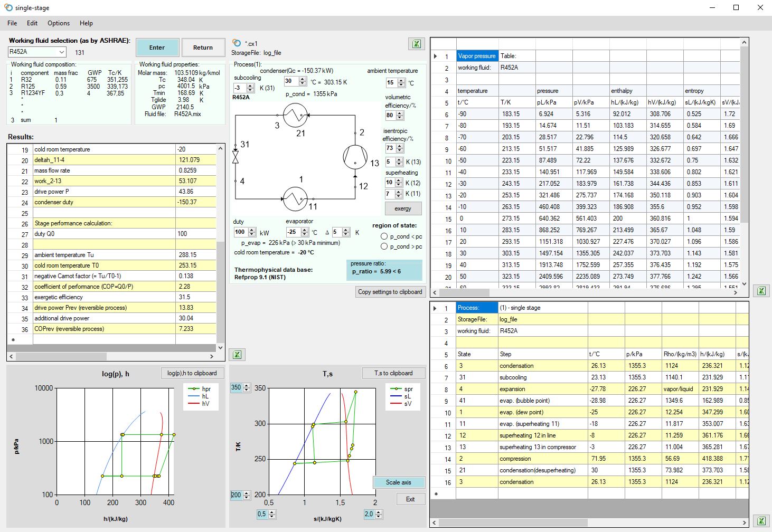Screen dimensions: 772x532
Task: Click the Excel icon at the bottom right corner
Action: tap(761, 521)
